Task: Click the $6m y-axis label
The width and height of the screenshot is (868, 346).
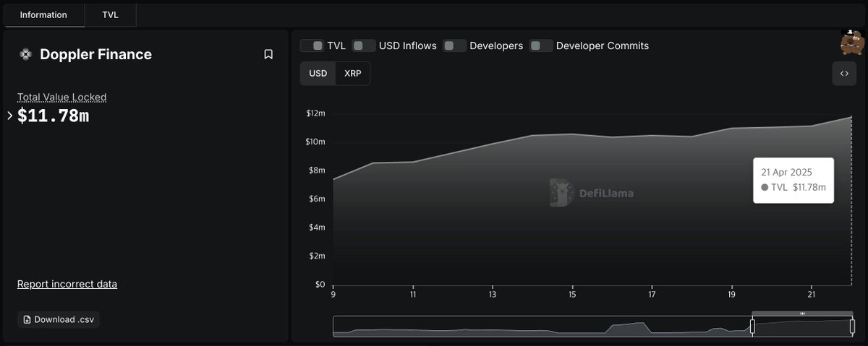Action: click(x=318, y=199)
